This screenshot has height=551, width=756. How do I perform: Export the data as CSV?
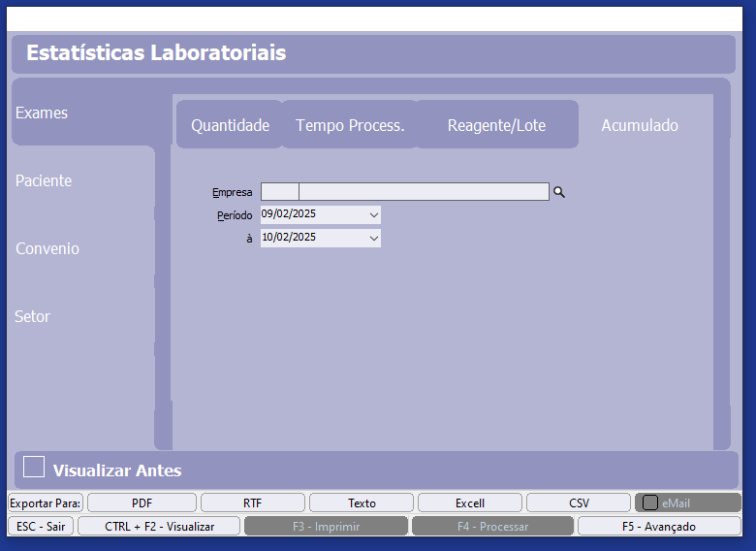pyautogui.click(x=579, y=502)
